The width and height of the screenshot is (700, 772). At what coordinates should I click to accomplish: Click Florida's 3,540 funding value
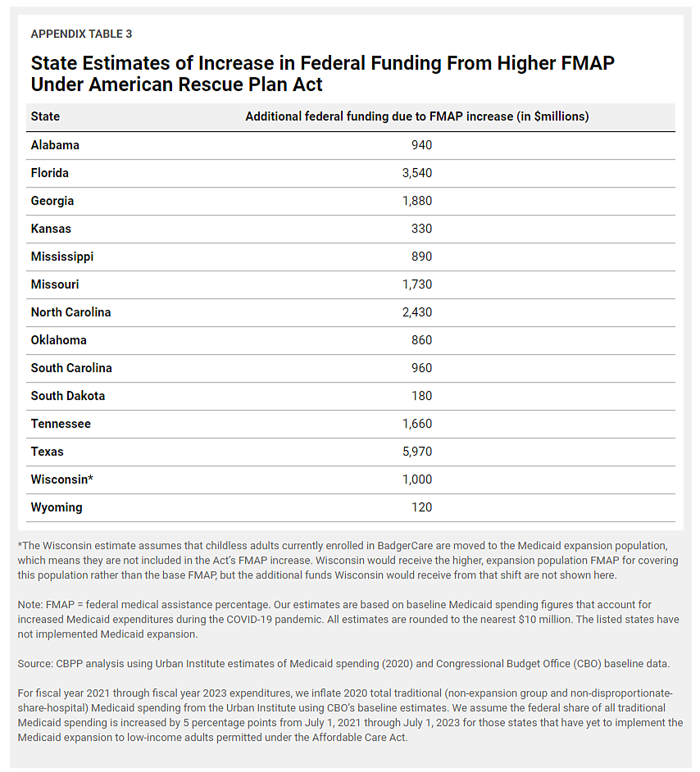[x=416, y=173]
